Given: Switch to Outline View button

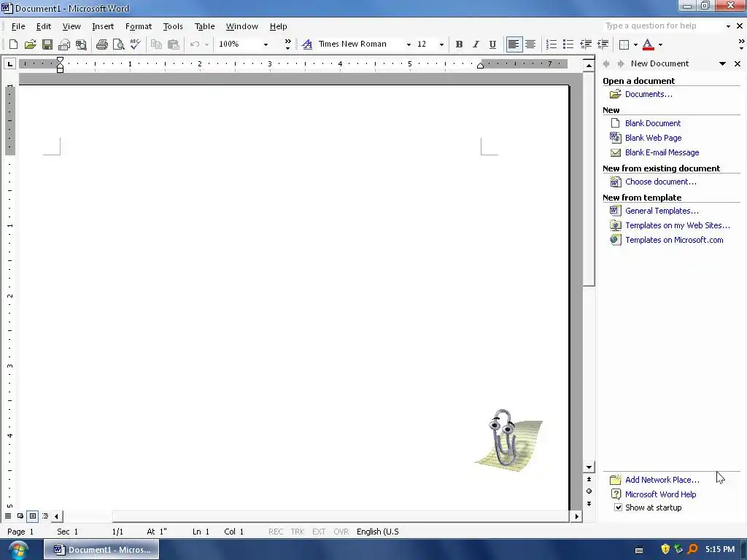Looking at the screenshot, I should (45, 516).
